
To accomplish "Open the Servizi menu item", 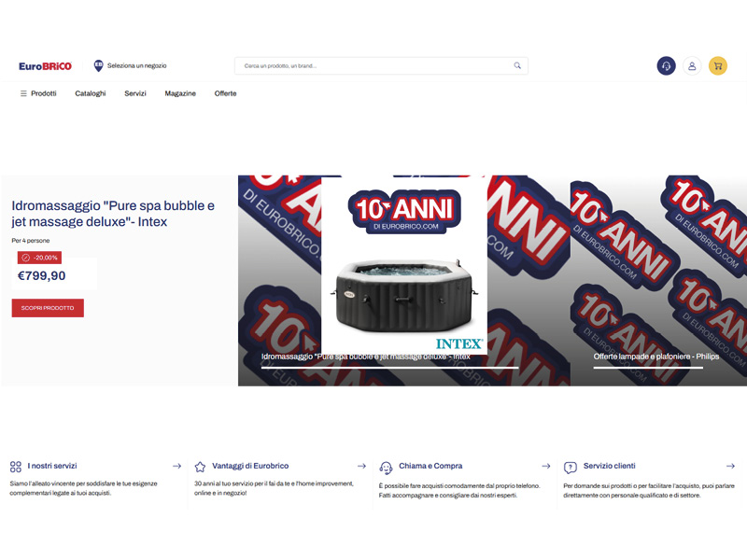I will click(135, 93).
